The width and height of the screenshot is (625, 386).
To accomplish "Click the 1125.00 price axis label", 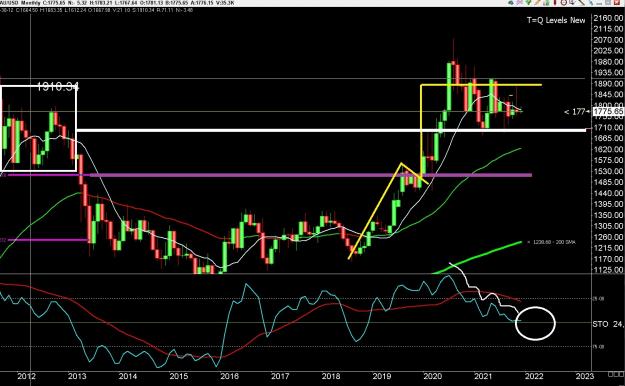I will 608,270.
